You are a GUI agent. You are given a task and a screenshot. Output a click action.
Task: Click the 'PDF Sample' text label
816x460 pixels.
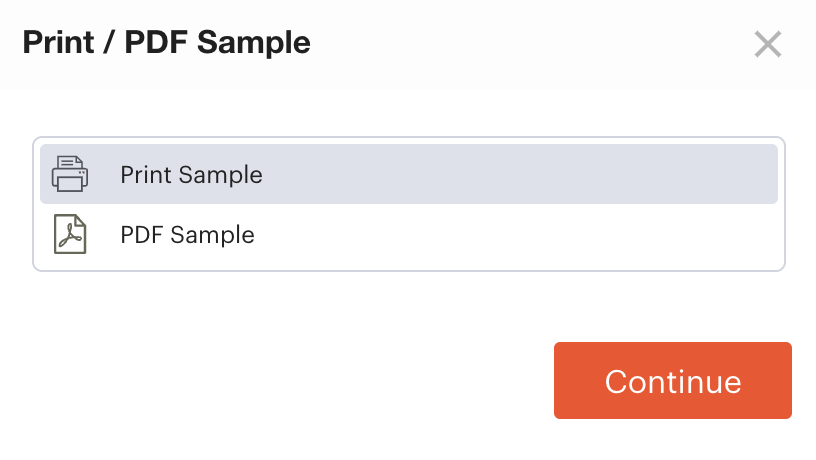click(x=187, y=235)
